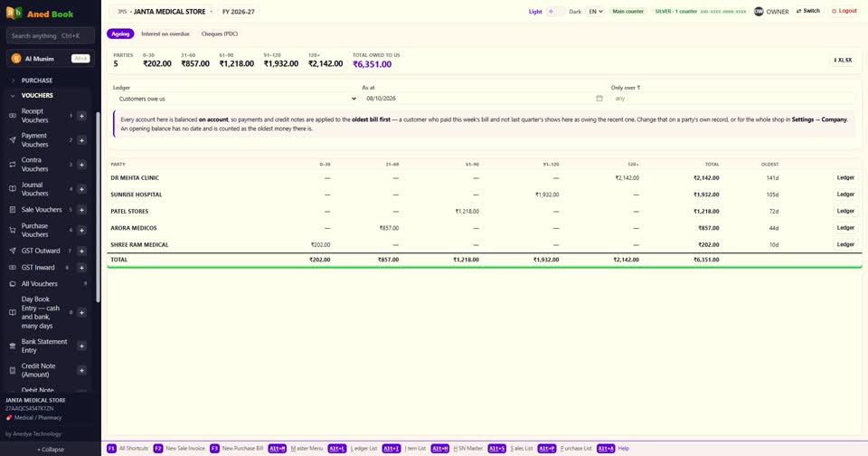Select the Light theme option
The image size is (868, 456).
[535, 12]
